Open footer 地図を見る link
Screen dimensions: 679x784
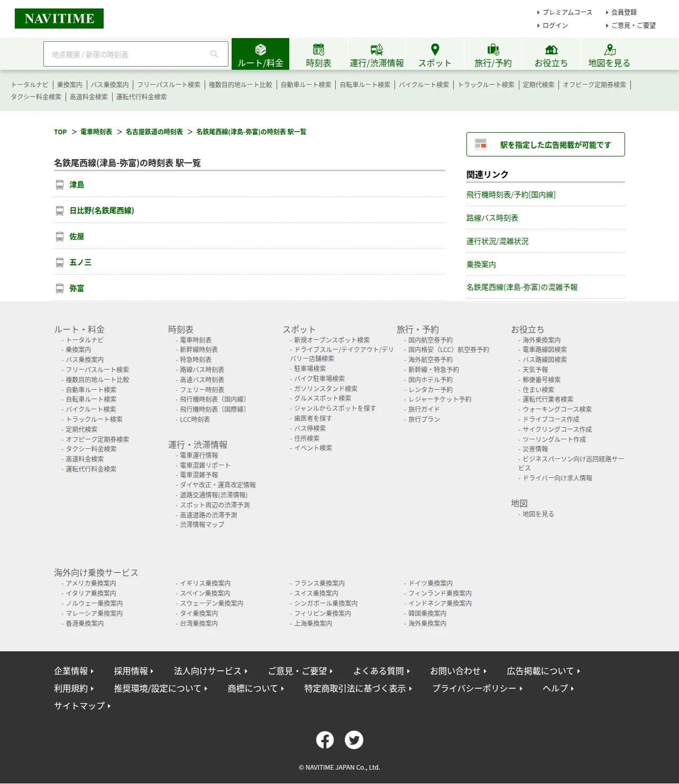(538, 514)
